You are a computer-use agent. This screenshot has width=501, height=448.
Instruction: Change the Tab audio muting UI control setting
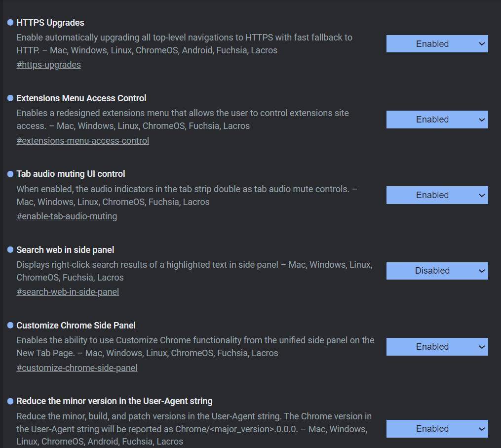pos(437,195)
